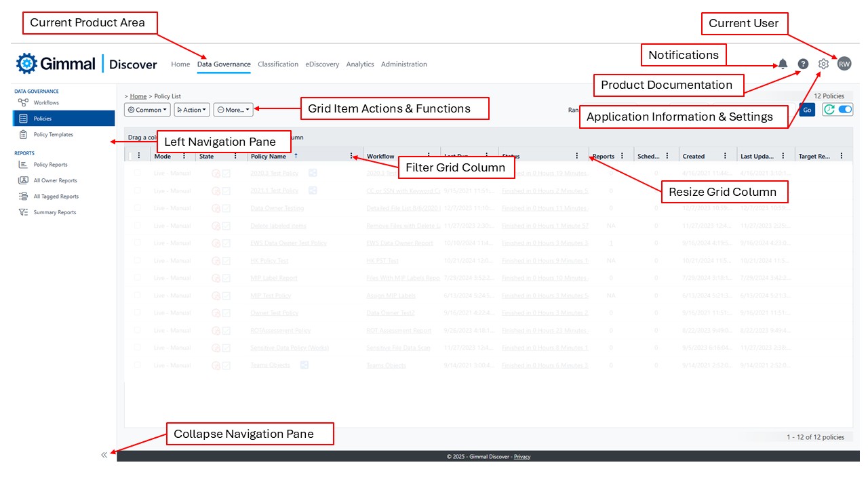This screenshot has width=868, height=488.
Task: Expand the More... dropdown
Action: coord(233,110)
